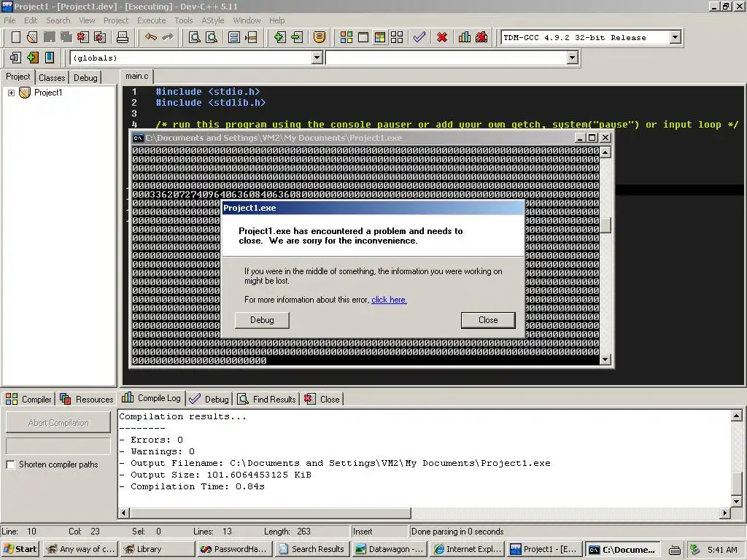
Task: Open Datawagon taskbar button
Action: click(390, 549)
